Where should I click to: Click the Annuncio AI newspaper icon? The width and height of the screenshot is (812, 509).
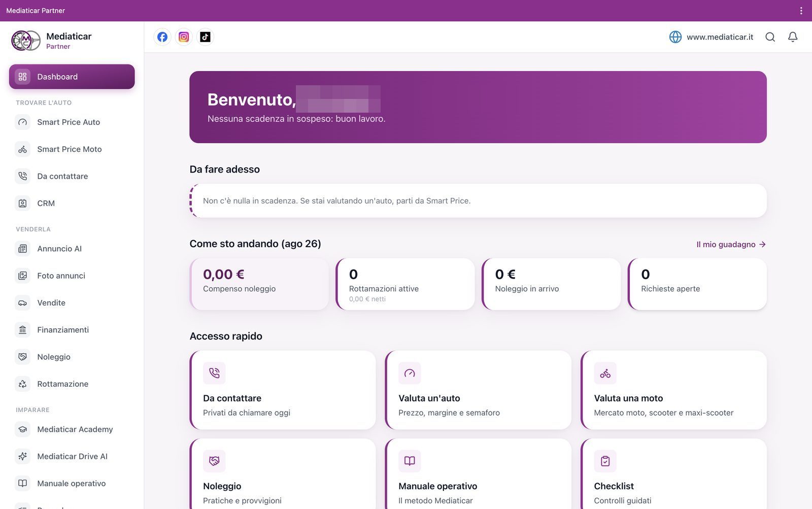coord(22,249)
